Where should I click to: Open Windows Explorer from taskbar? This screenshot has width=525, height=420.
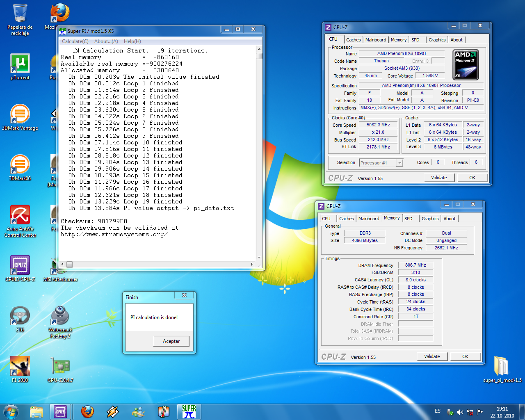tap(37, 411)
